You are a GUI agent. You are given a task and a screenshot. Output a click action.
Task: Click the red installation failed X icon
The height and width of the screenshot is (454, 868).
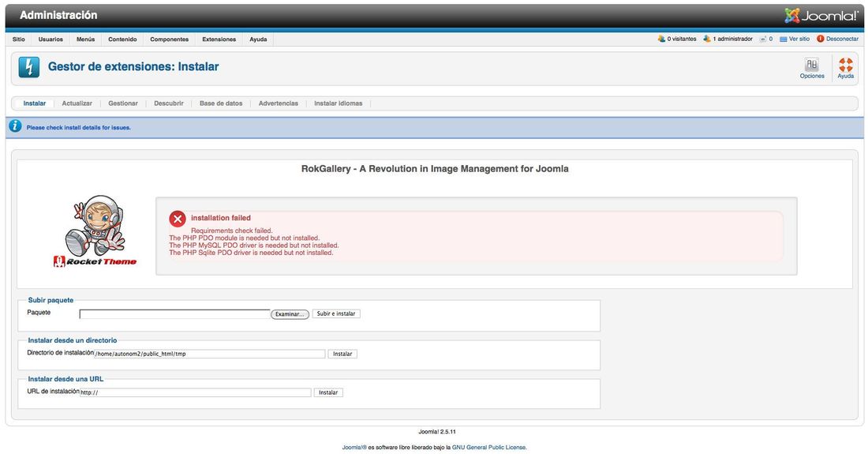click(177, 219)
